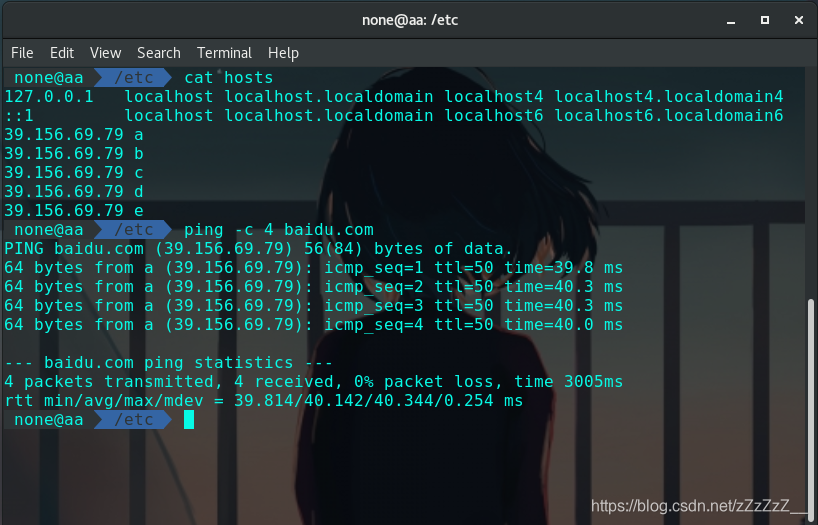The height and width of the screenshot is (525, 818).
Task: Click the icmp_seq=3 reply line
Action: tap(314, 305)
